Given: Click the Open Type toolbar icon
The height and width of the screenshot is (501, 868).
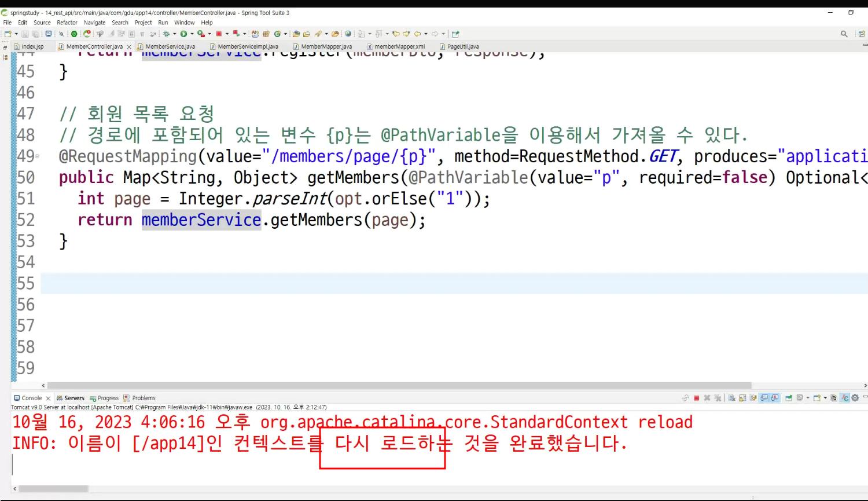Looking at the screenshot, I should pos(296,34).
